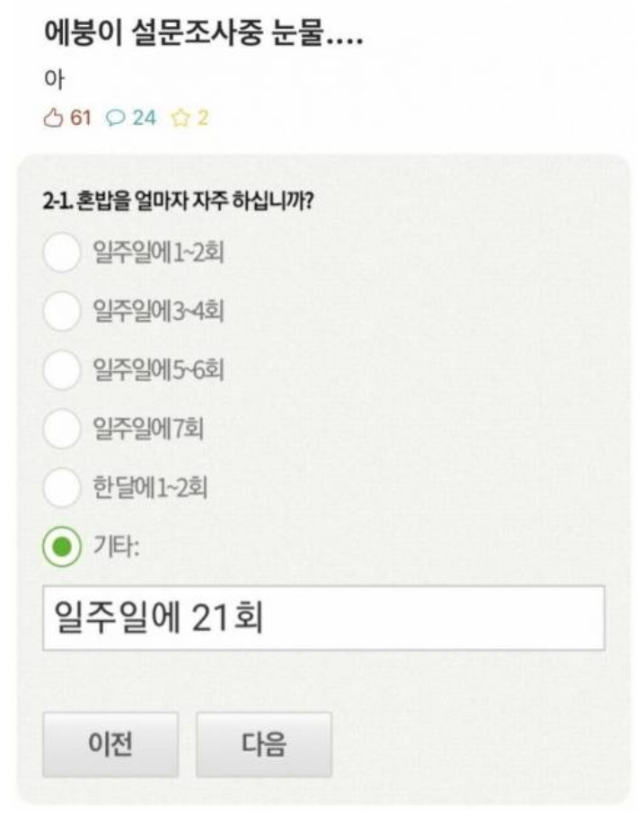This screenshot has height=834, width=644.
Task: Click the post title 에붕이 설문조사중 눈물
Action: pyautogui.click(x=203, y=39)
